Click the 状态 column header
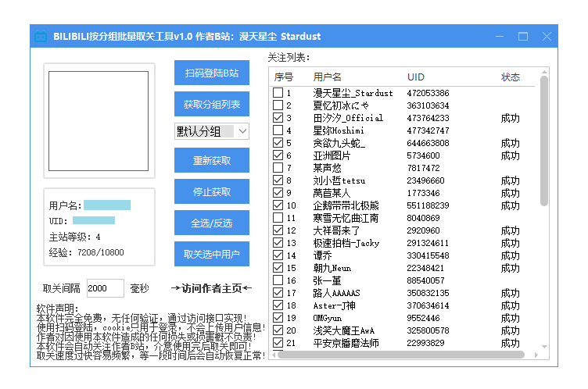The width and height of the screenshot is (588, 389). click(511, 77)
